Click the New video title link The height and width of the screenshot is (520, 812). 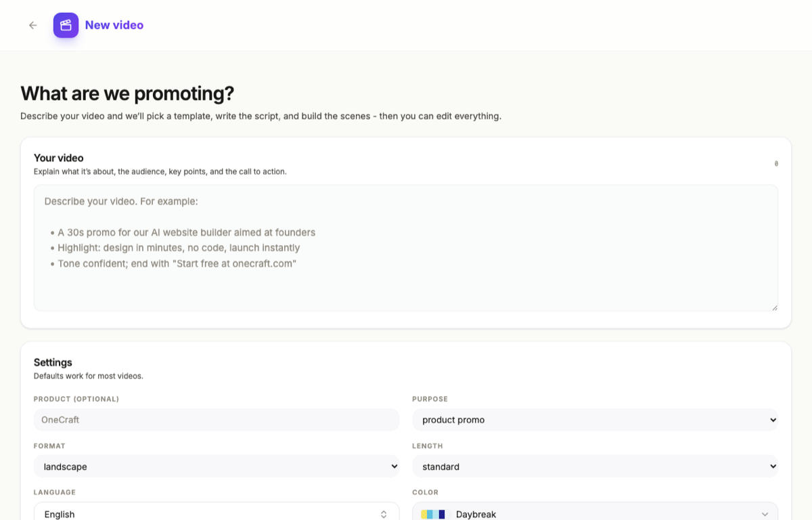coord(114,25)
